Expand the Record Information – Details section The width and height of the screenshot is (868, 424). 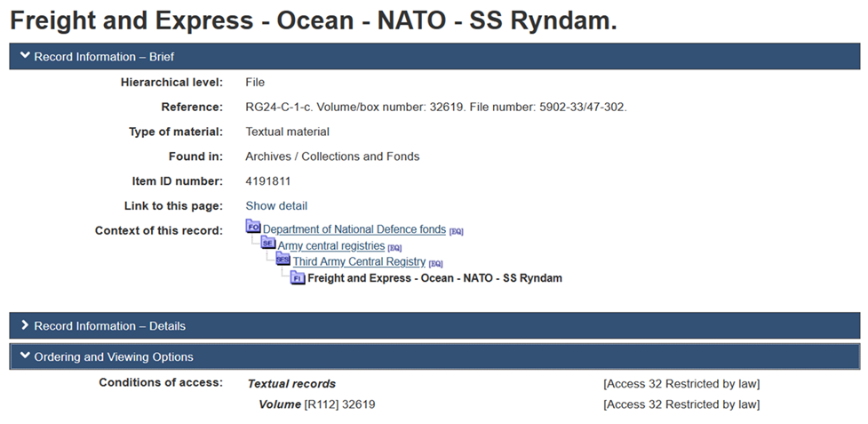(x=109, y=326)
